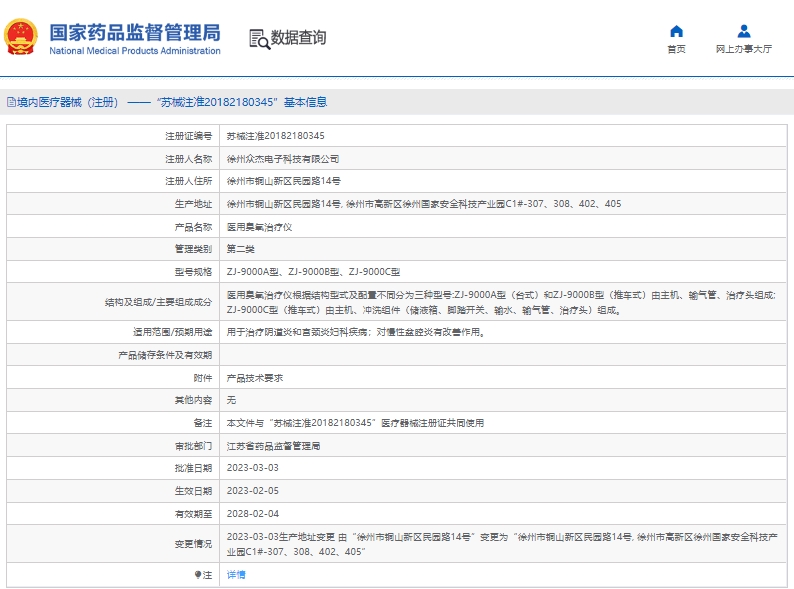The image size is (794, 589).
Task: Select structure description starting 医用臭氧治疗仪根据结构
Action: (501, 302)
